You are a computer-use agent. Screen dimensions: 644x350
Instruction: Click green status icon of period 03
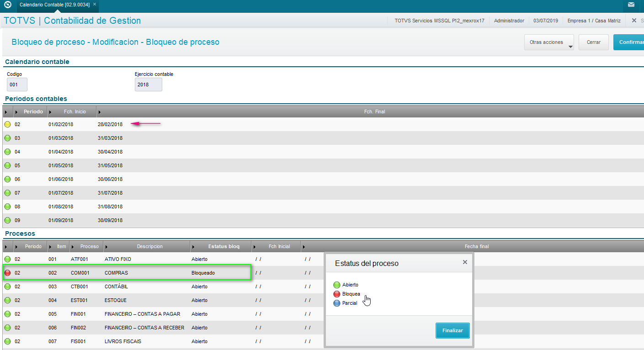pyautogui.click(x=7, y=138)
